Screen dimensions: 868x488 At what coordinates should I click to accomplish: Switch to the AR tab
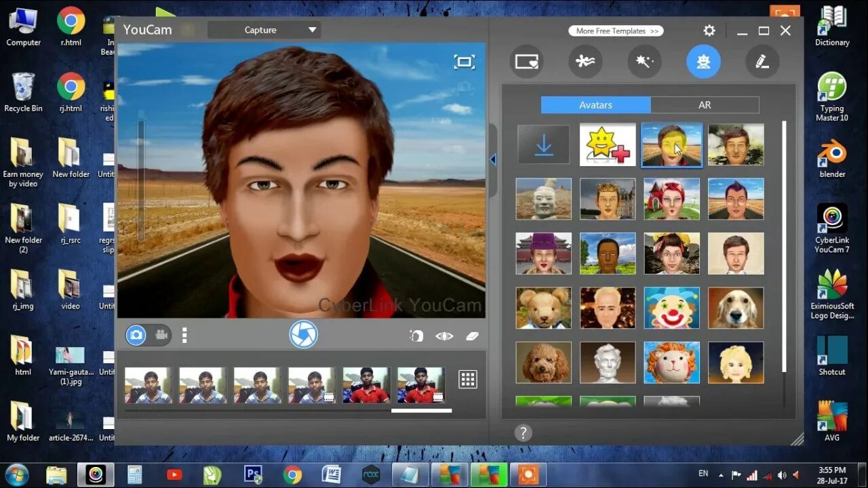(x=705, y=104)
